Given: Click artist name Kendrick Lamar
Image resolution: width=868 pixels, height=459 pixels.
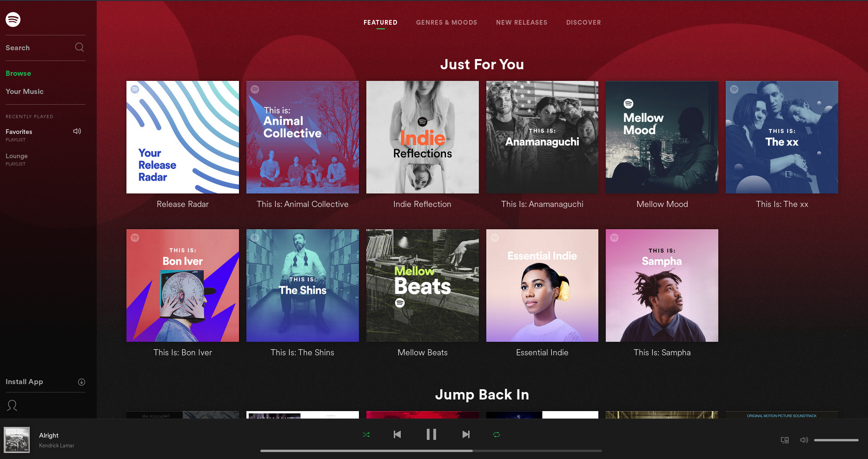Looking at the screenshot, I should point(57,446).
